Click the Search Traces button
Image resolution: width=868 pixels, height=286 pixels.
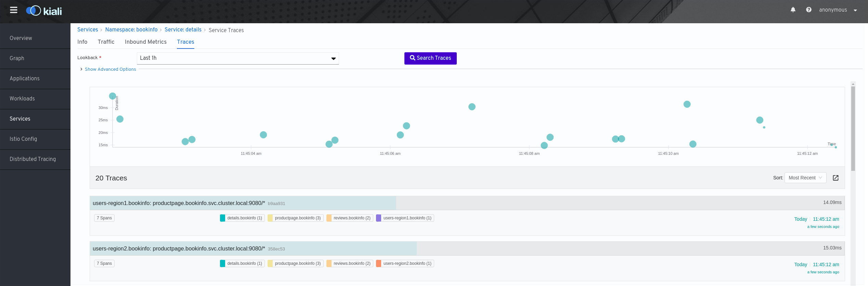click(430, 58)
